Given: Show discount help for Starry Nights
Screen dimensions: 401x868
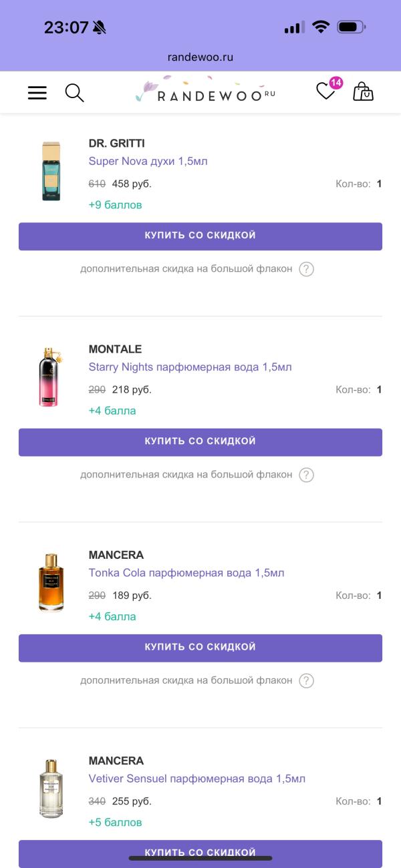Looking at the screenshot, I should 306,475.
